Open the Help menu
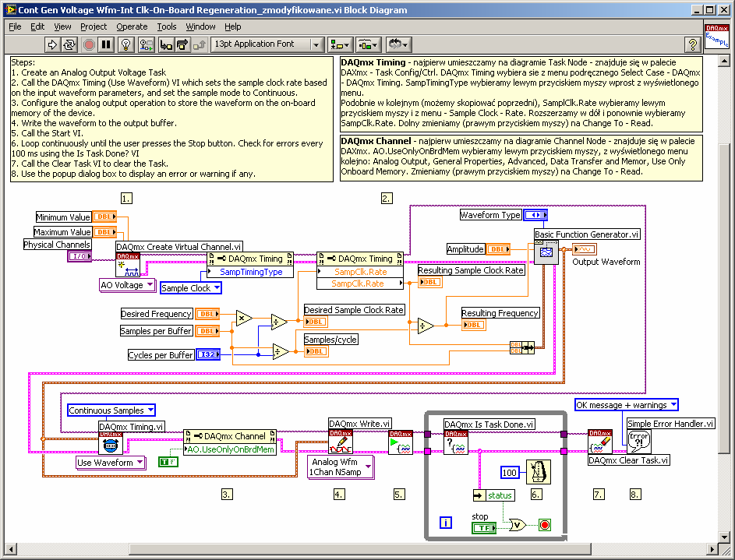 pos(232,26)
